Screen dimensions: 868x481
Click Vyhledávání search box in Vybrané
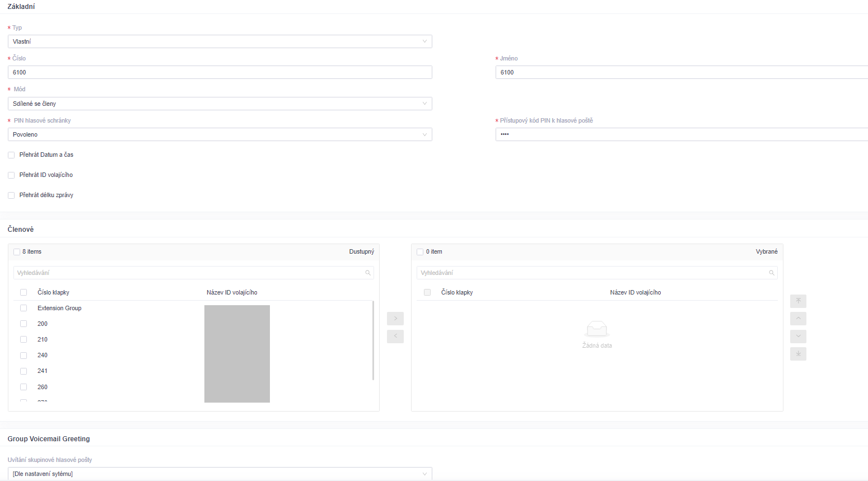597,273
